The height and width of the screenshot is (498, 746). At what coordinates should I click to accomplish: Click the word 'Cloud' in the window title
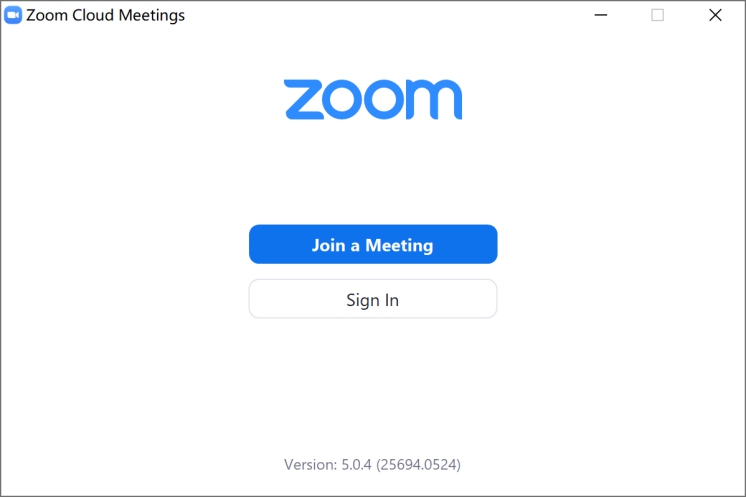(x=93, y=15)
